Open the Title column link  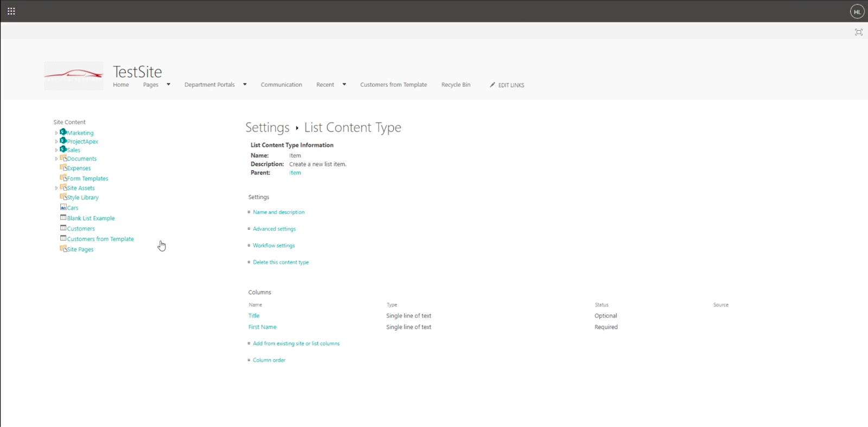tap(254, 315)
